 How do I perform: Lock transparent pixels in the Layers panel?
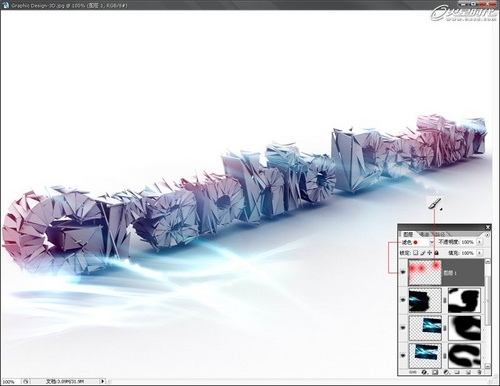click(x=415, y=253)
